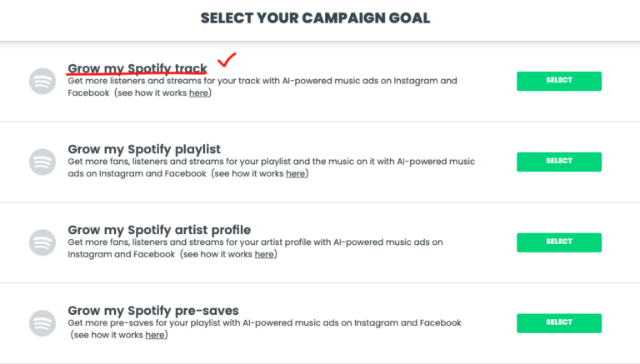Screen dimensions: 640x364
Task: Click the Spotify icon beside Grow my Spotify track
Action: point(42,81)
